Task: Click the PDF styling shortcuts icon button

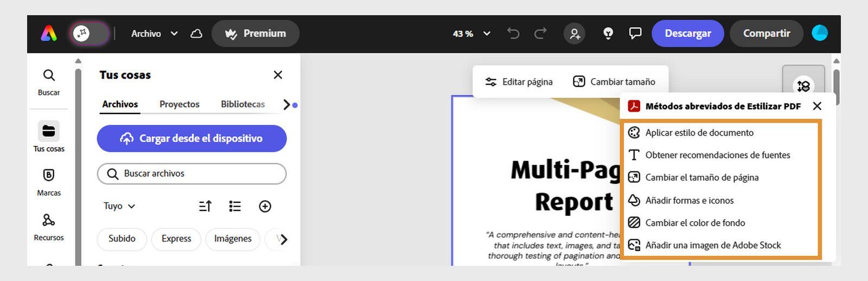Action: 803,85
